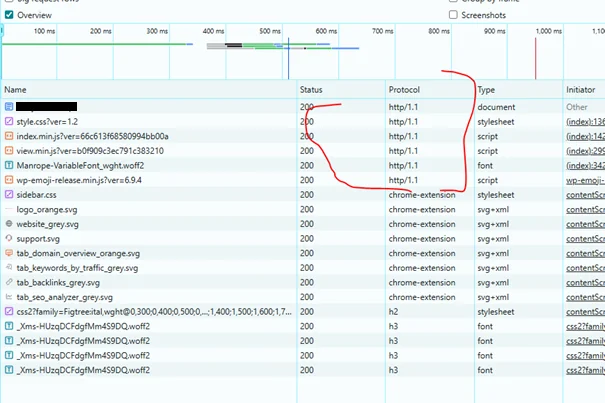Sort by the Type column header

coord(486,90)
